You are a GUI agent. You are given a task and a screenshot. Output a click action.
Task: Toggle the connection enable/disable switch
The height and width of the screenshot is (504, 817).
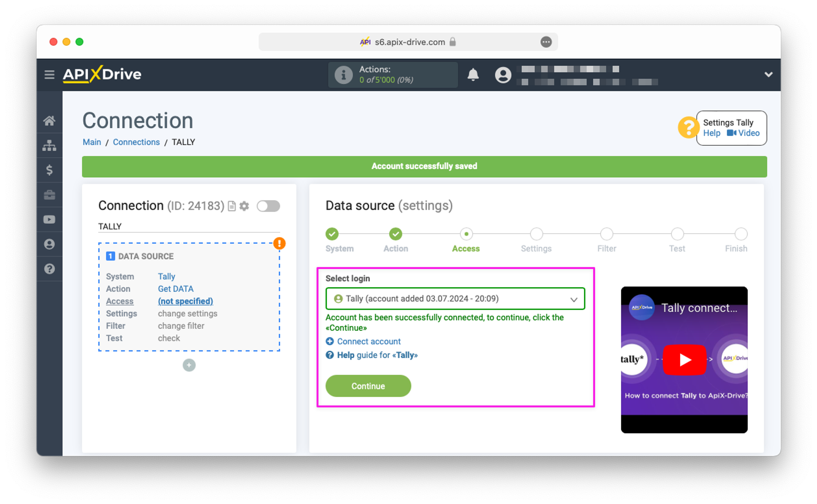[x=267, y=205]
